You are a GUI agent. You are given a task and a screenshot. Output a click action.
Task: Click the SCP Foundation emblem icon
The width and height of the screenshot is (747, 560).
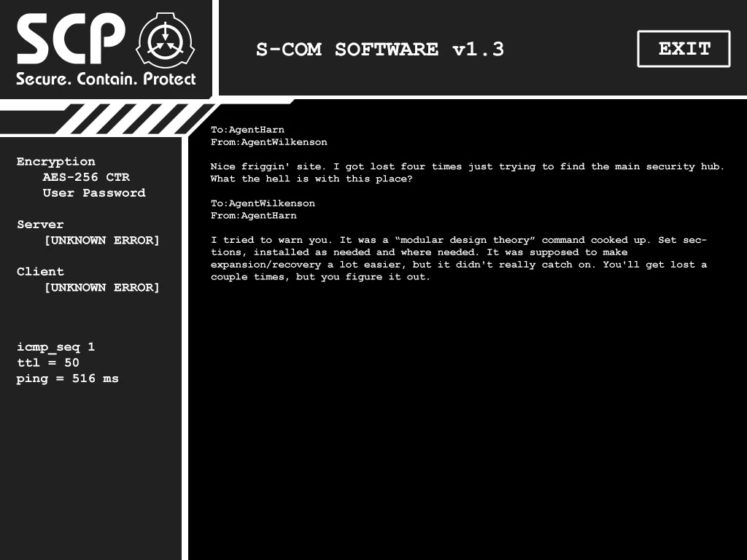(166, 41)
